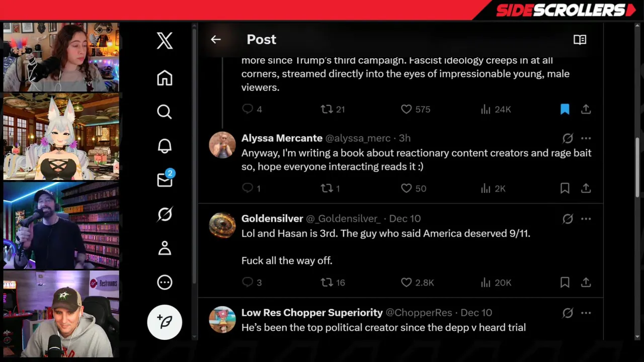Bookmark Alyssa Mercante's reply
Viewport: 644px width, 362px height.
click(565, 188)
